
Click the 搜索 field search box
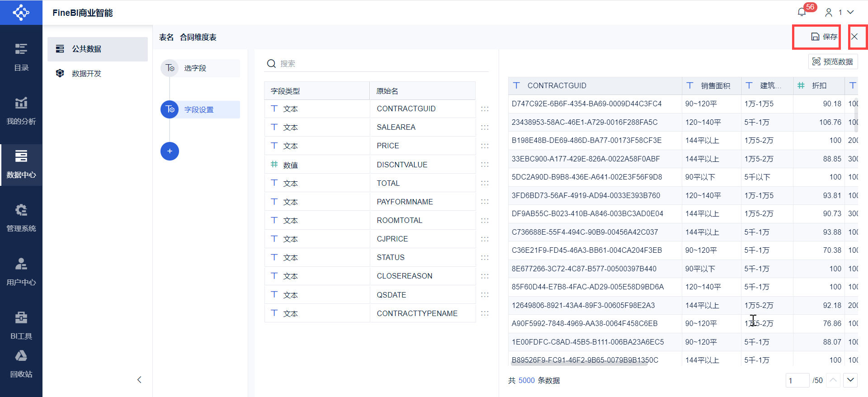coord(376,63)
